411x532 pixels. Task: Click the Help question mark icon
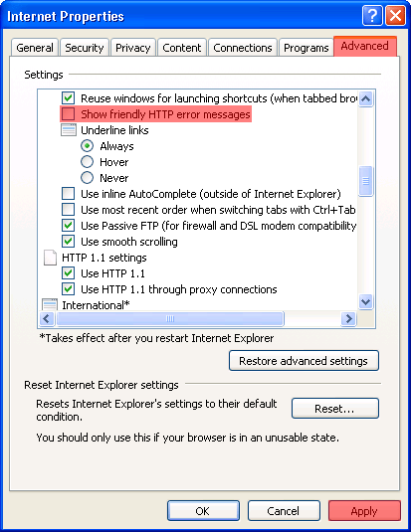point(372,16)
